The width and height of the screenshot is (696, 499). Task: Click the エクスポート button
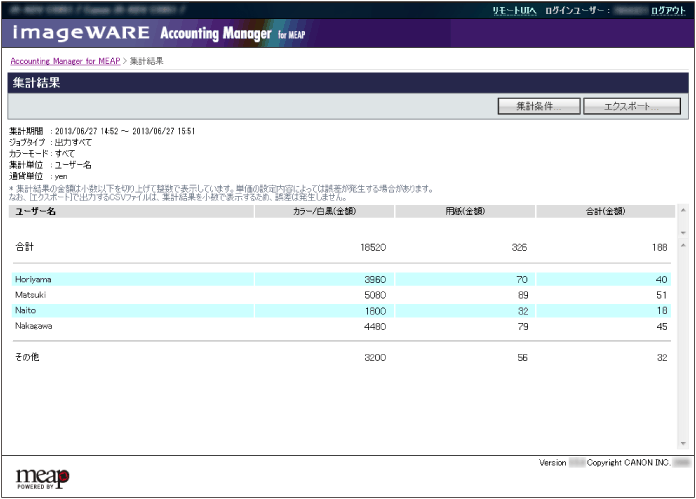(631, 106)
